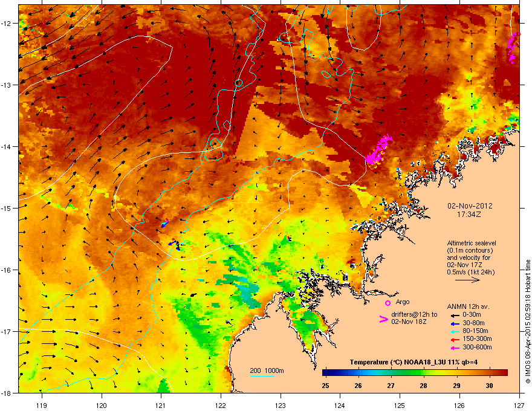532x411 pixels.
Task: Click the latitude axis label '-12'
Action: click(x=6, y=24)
